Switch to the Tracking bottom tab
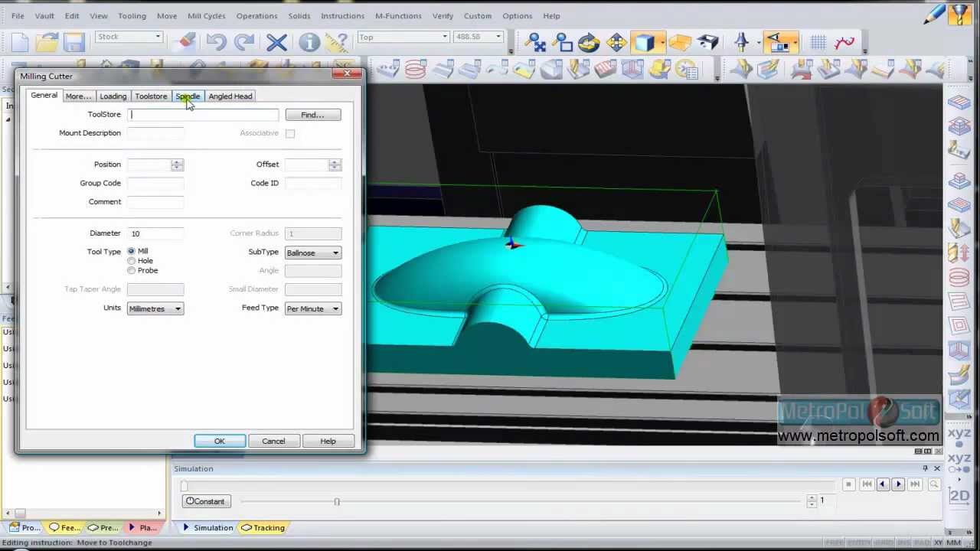980x551 pixels. coord(263,528)
